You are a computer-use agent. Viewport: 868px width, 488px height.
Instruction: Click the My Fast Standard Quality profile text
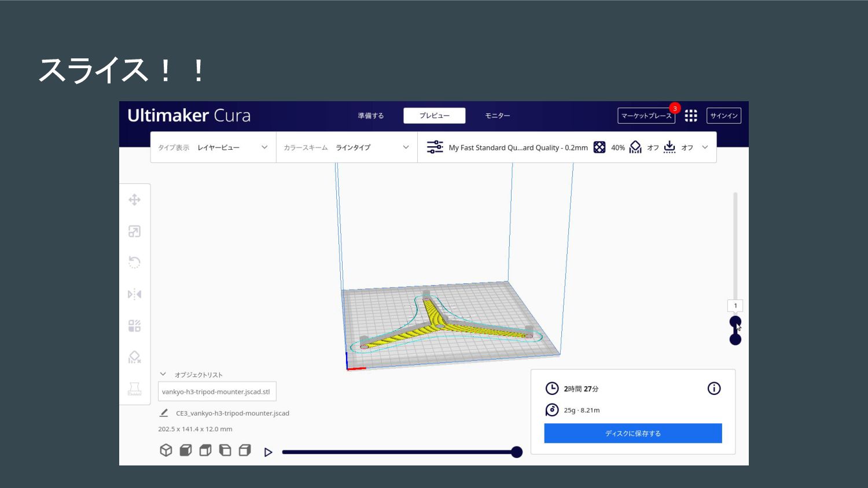coord(518,148)
